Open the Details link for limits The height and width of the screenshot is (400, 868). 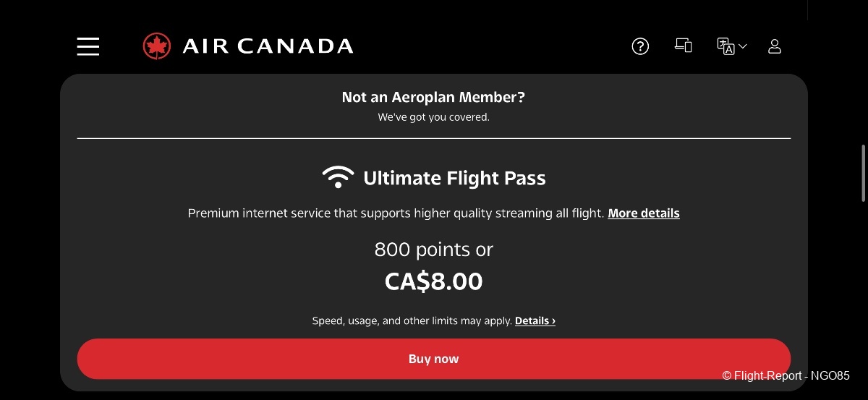[535, 320]
